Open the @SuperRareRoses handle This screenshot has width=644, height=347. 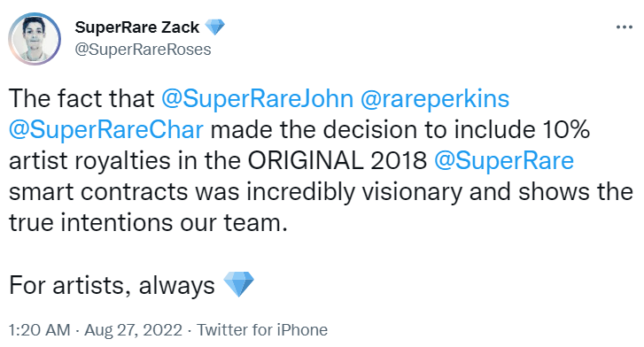tap(143, 50)
